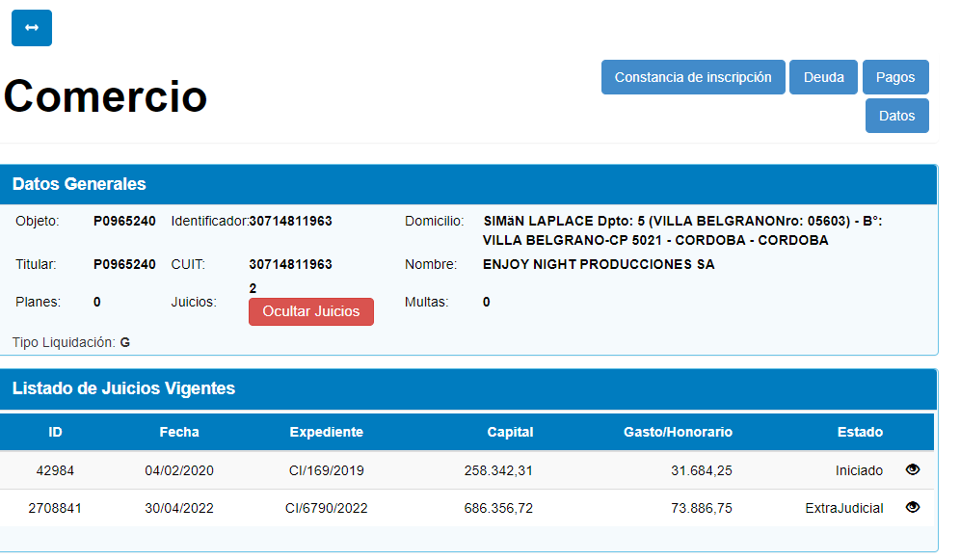Viewport: 960px width, 560px height.
Task: Click the name ENJOY NIGHT PRODUCCIONES SA
Action: point(599,264)
